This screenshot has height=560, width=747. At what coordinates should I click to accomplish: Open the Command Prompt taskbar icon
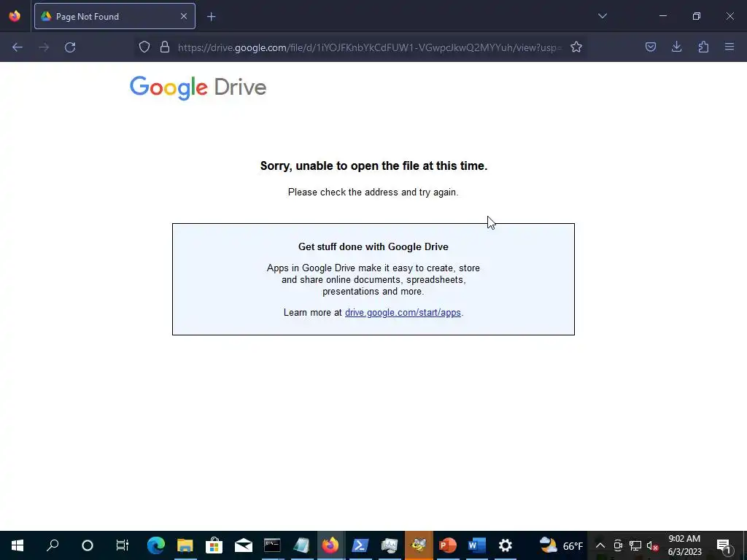tap(273, 545)
